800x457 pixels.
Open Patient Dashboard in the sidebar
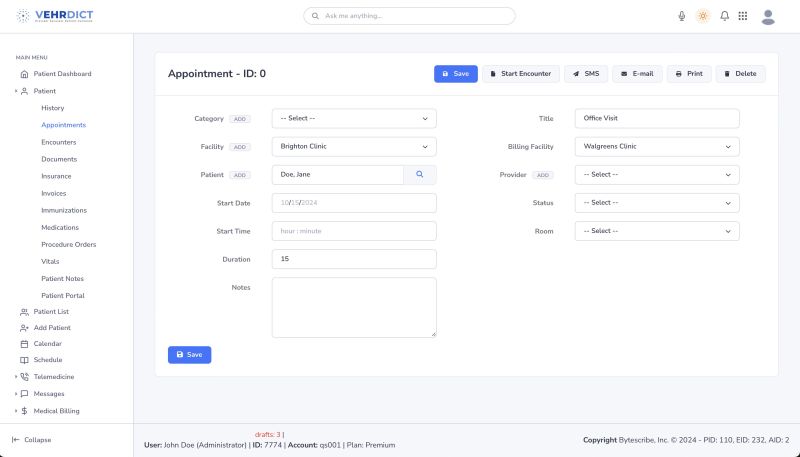click(x=62, y=74)
